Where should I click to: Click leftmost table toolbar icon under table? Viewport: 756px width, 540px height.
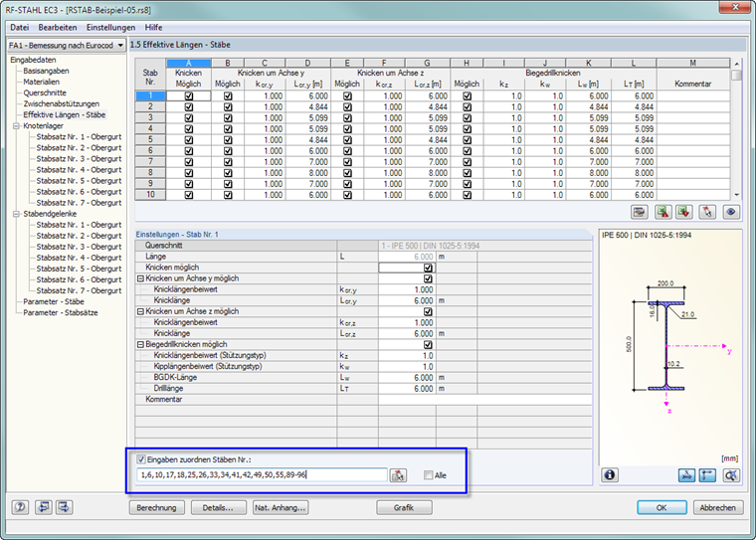(x=640, y=212)
